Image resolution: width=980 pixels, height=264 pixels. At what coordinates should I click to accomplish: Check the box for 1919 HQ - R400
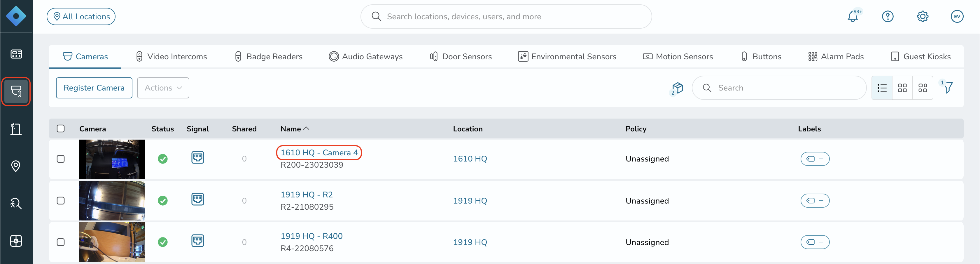60,242
